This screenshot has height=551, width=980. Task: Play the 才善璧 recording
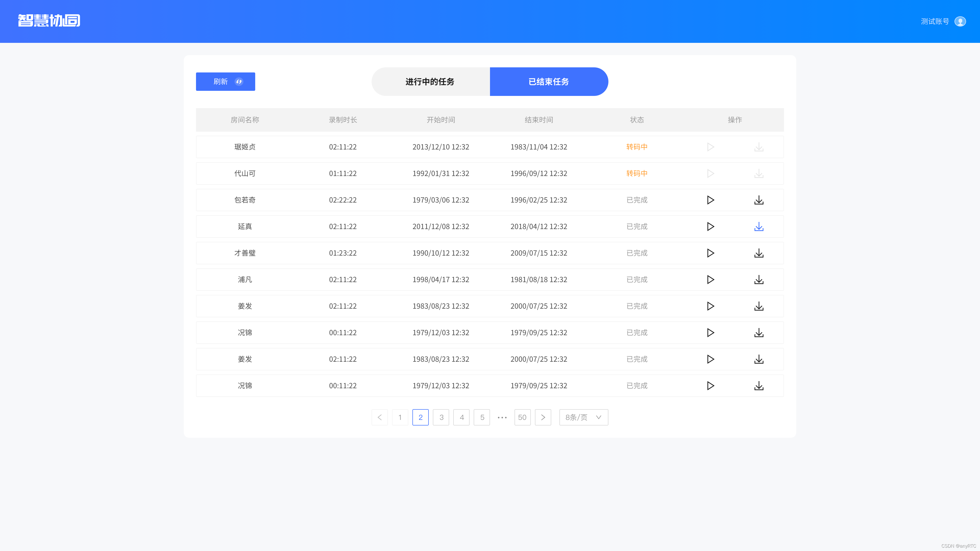(x=710, y=253)
